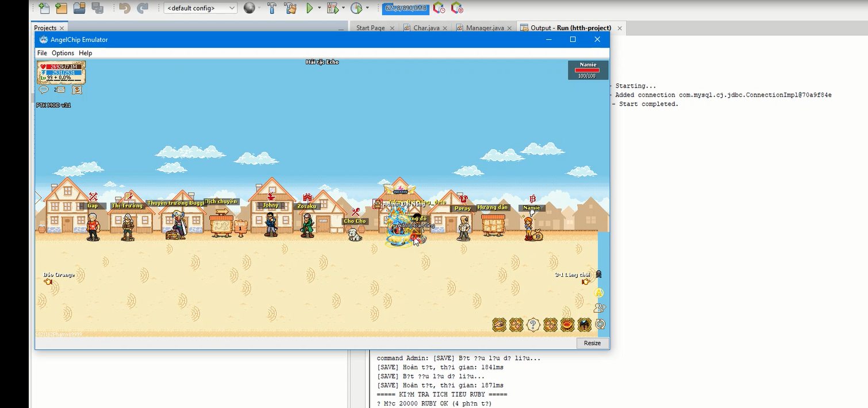Open the friends list people icon

[600, 308]
